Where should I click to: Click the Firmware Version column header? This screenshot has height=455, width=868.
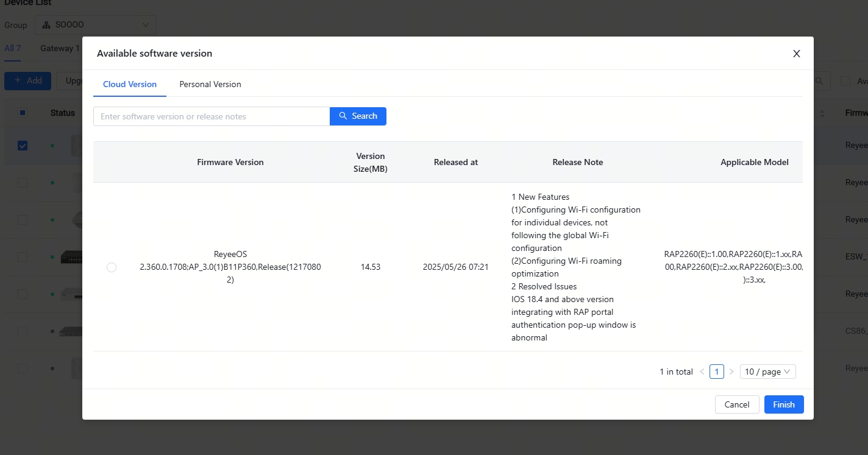pos(230,163)
